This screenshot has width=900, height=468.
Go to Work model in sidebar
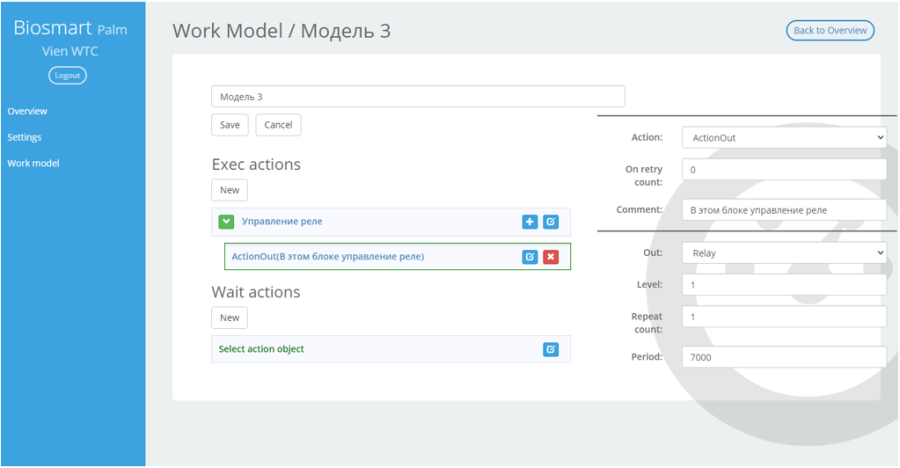33,163
